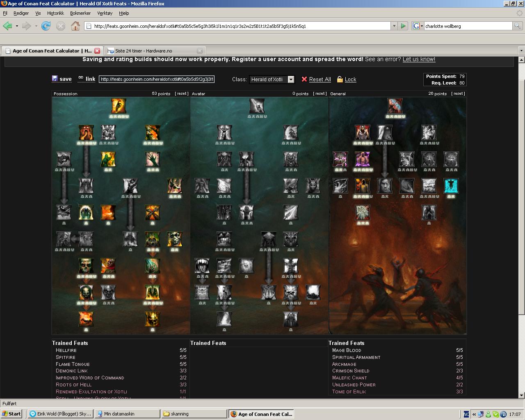Click the save build link
Image resolution: width=525 pixels, height=420 pixels.
coord(62,79)
